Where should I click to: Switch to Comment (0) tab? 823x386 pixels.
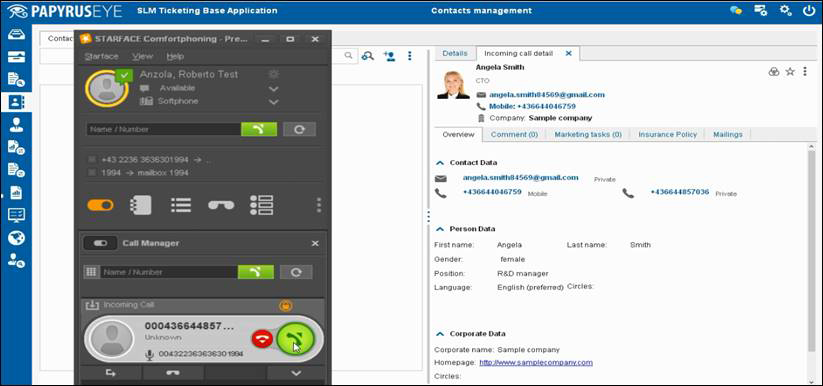click(x=514, y=134)
